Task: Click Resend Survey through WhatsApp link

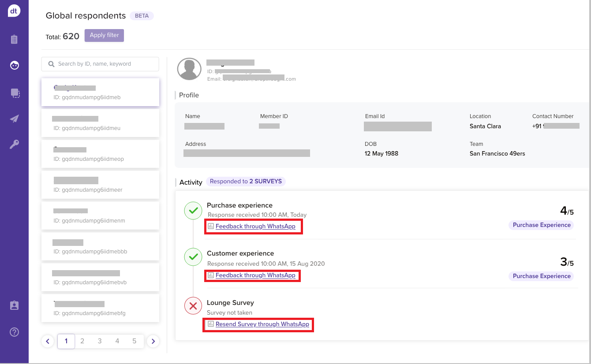Action: pyautogui.click(x=262, y=324)
